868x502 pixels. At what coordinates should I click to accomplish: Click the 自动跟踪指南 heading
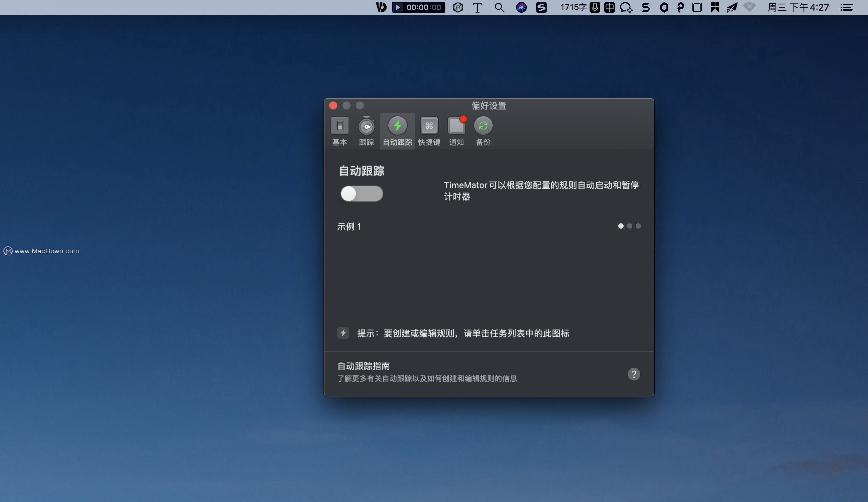click(x=363, y=366)
